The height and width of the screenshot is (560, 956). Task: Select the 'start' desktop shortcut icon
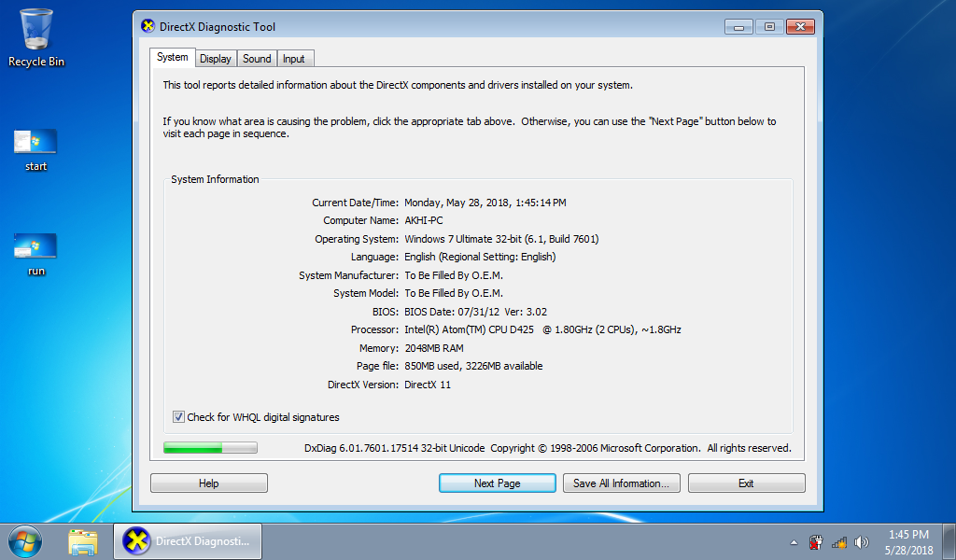click(x=35, y=150)
